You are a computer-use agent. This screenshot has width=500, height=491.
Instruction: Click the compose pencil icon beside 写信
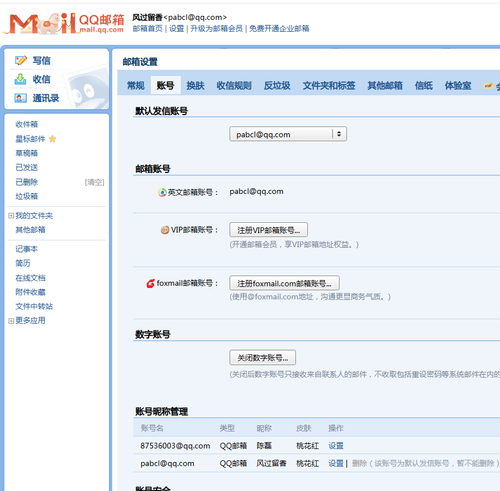click(21, 60)
